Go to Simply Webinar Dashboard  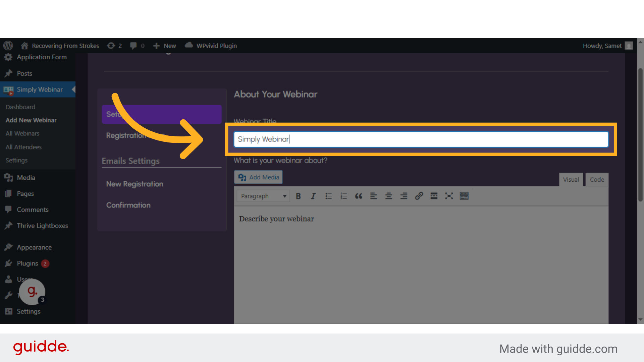pyautogui.click(x=20, y=107)
